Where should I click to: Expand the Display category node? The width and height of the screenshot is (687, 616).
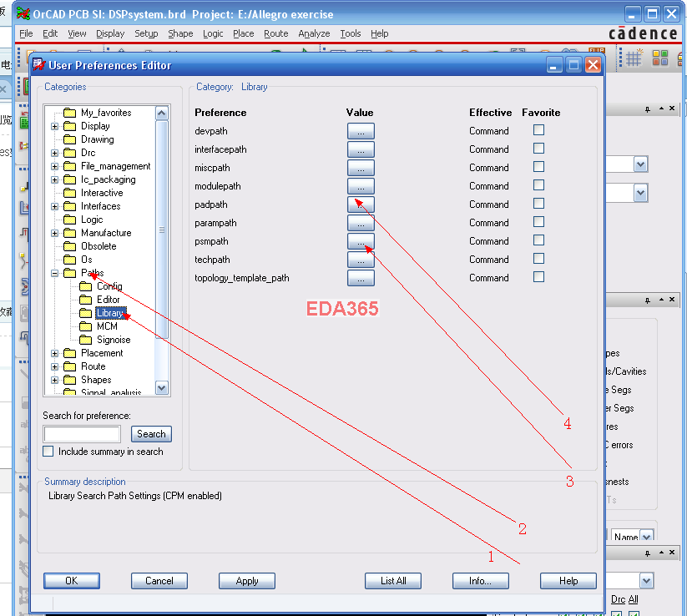(55, 126)
